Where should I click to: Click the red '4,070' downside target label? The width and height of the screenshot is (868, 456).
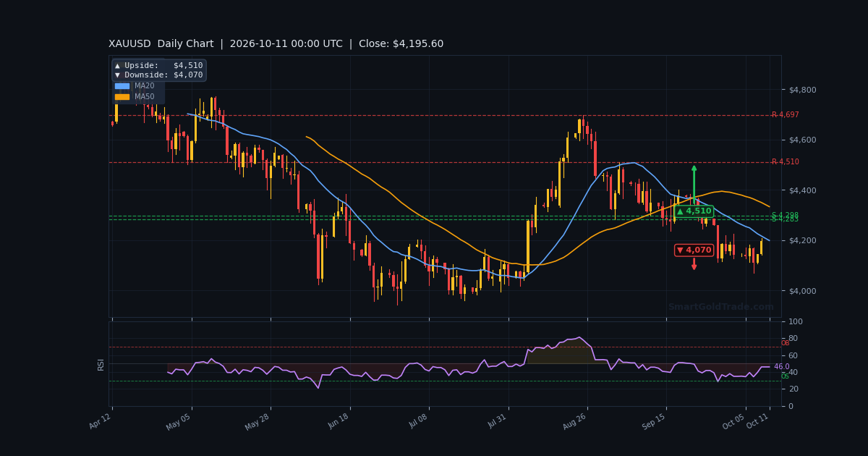point(694,250)
